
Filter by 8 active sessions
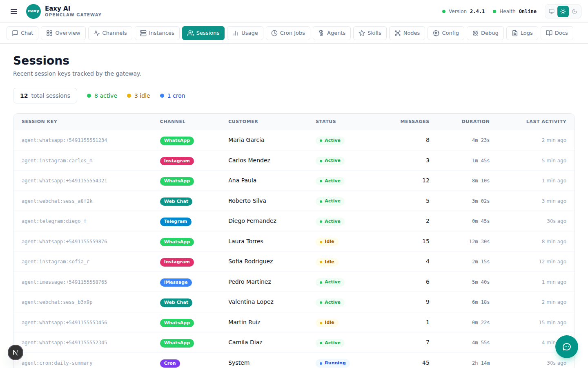102,96
